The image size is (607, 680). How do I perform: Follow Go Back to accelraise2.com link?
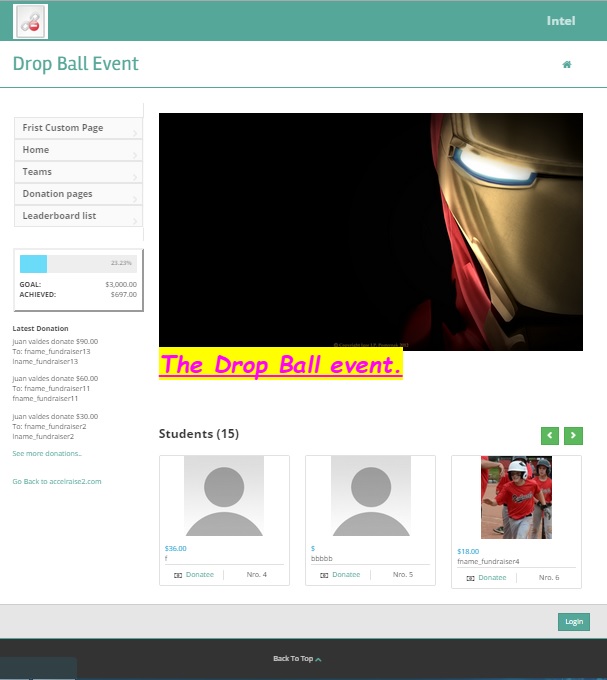(57, 481)
